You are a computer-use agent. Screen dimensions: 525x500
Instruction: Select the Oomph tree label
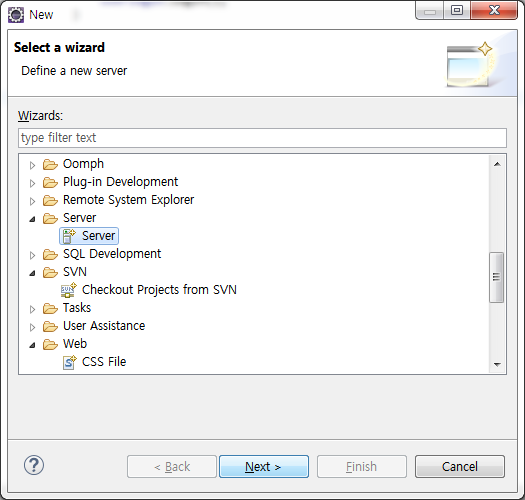[x=83, y=164]
